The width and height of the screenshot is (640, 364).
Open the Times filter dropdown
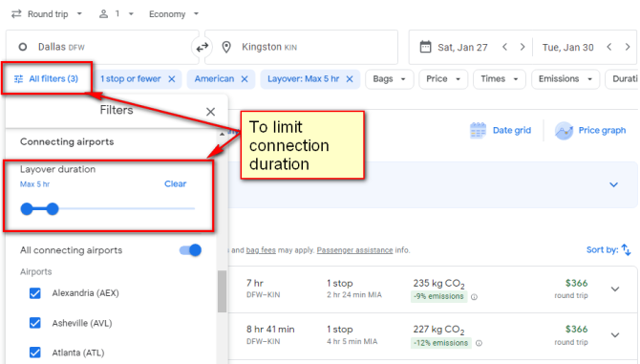(x=500, y=79)
